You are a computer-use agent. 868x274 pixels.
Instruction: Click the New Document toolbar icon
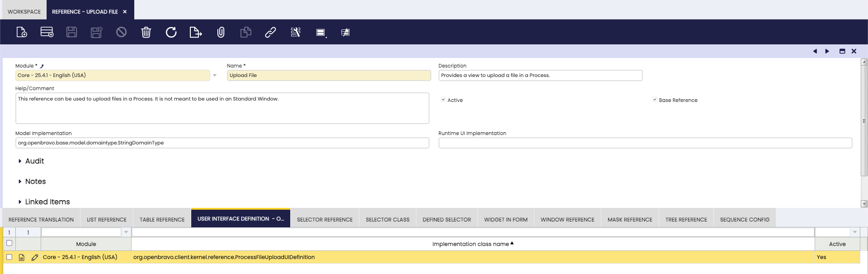click(22, 32)
